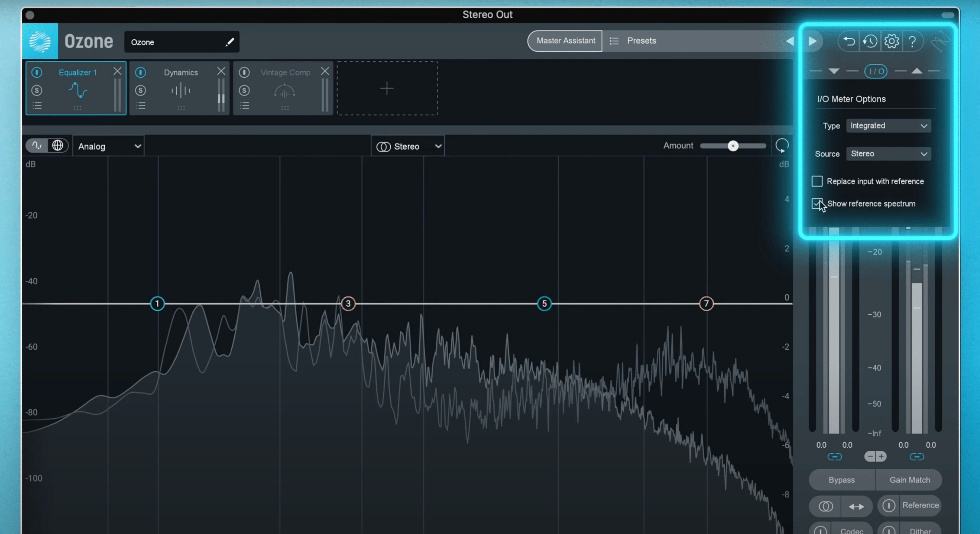Remove the Dynamics module
The height and width of the screenshot is (534, 980).
[x=221, y=71]
